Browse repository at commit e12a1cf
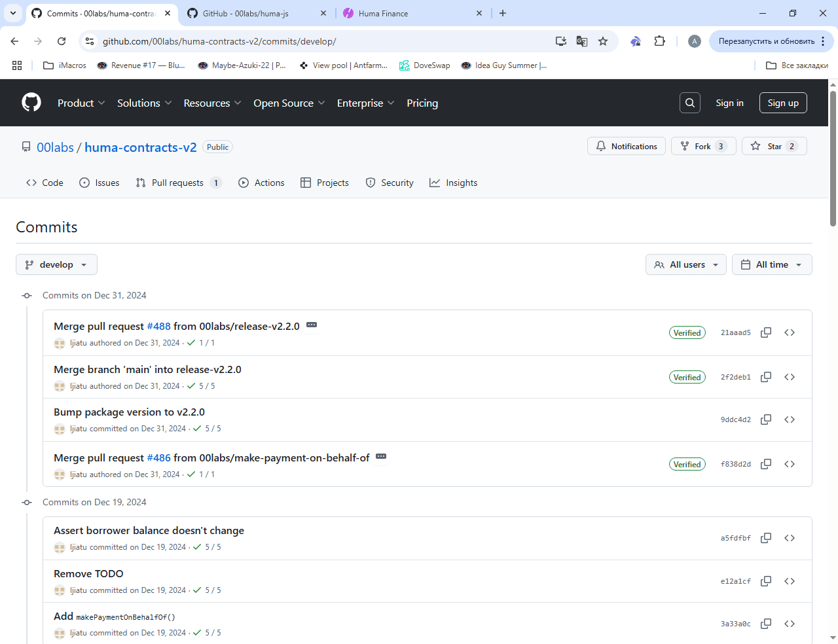 tap(790, 581)
